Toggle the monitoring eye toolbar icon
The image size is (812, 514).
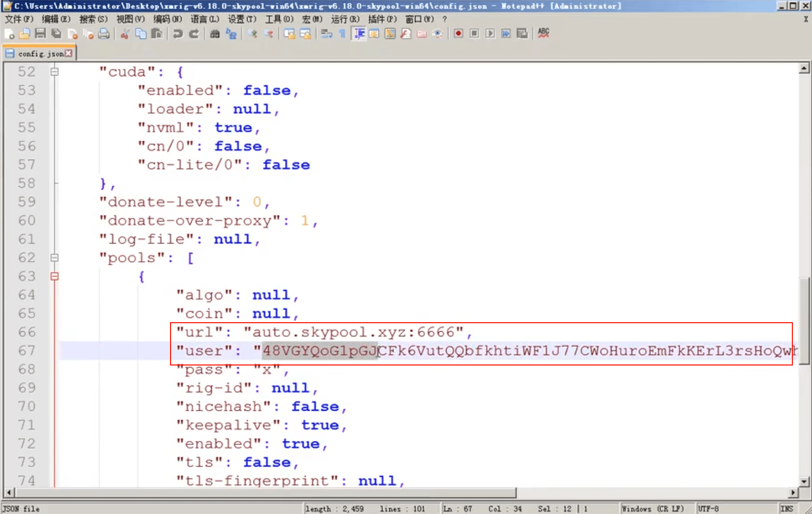point(438,34)
